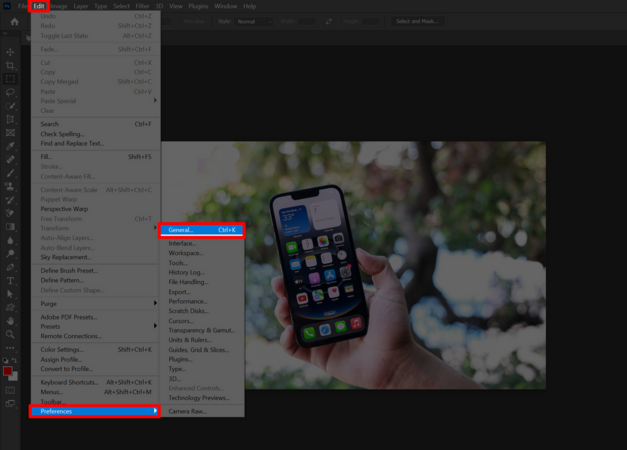Screen dimensions: 627x450
Task: Select the Lasso tool
Action: click(10, 91)
